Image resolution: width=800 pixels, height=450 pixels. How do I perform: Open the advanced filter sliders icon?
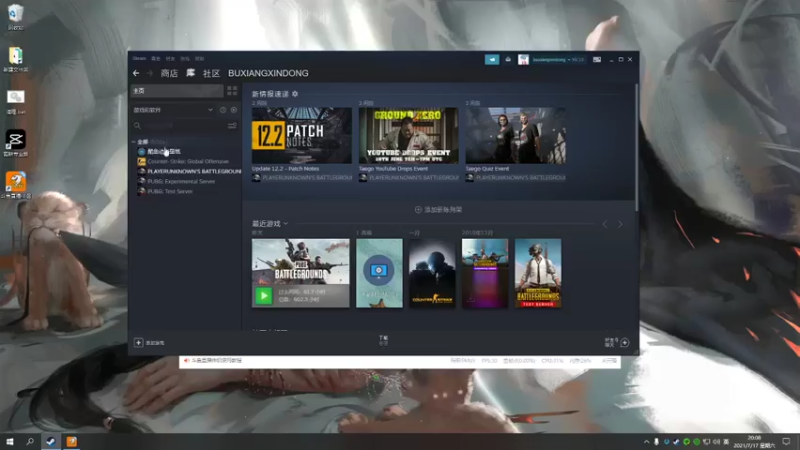click(x=232, y=126)
